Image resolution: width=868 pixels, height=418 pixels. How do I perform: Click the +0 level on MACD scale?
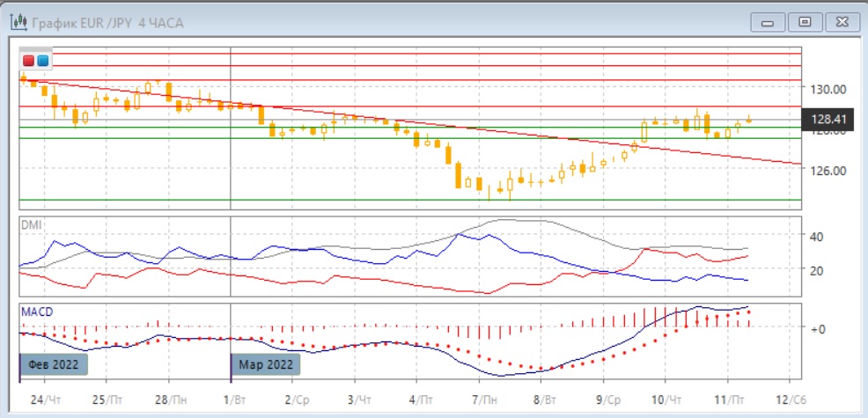click(x=818, y=328)
